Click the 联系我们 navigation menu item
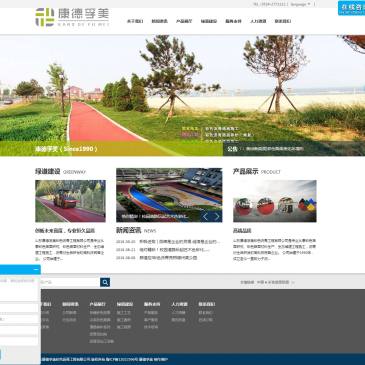 283,21
